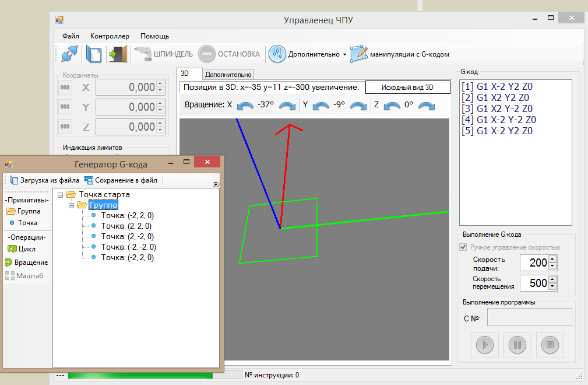Rotate X axis right arrow
The height and width of the screenshot is (385, 588).
pos(287,106)
